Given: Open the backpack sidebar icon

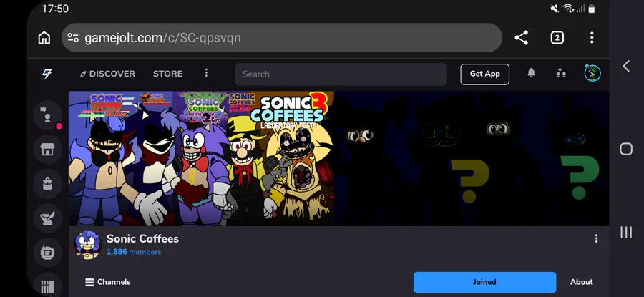Looking at the screenshot, I should pos(48,184).
